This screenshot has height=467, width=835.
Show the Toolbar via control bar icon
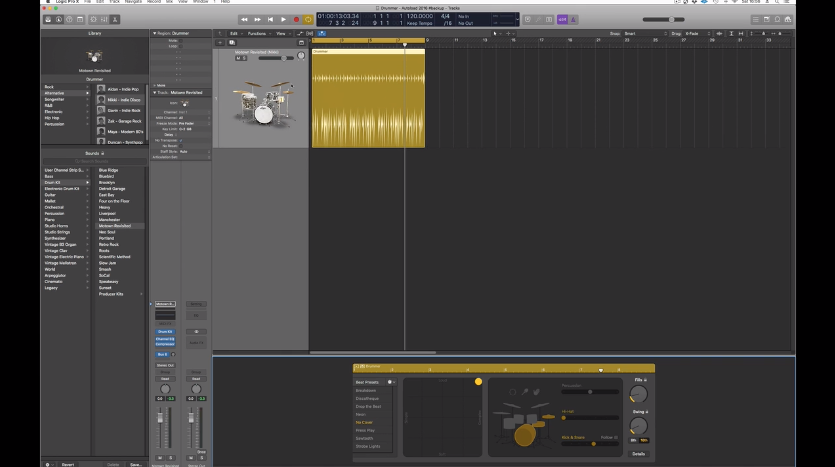click(x=80, y=20)
